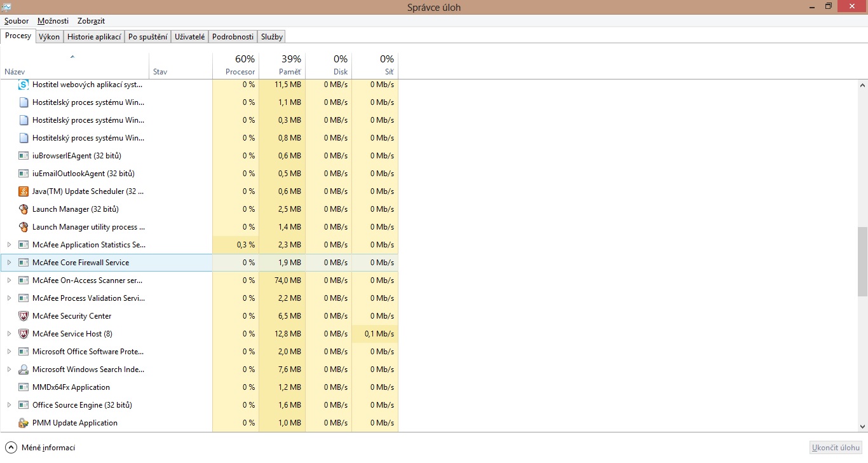Click the vertical scrollbar thumb
Screen dimensions: 868x463
pyautogui.click(x=862, y=262)
